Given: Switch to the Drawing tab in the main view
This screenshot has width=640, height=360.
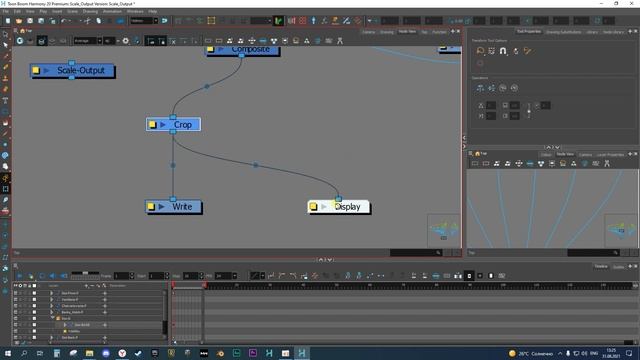Looking at the screenshot, I should pos(387,32).
